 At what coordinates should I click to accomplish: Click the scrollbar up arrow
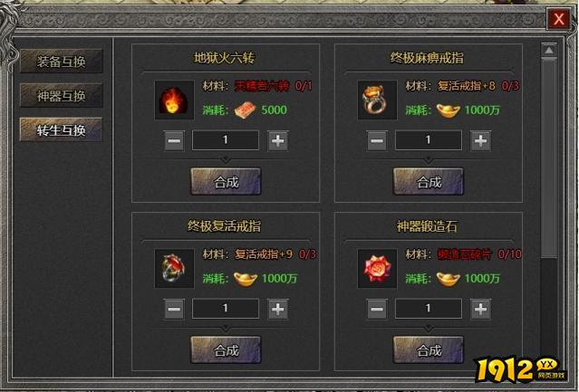(549, 50)
